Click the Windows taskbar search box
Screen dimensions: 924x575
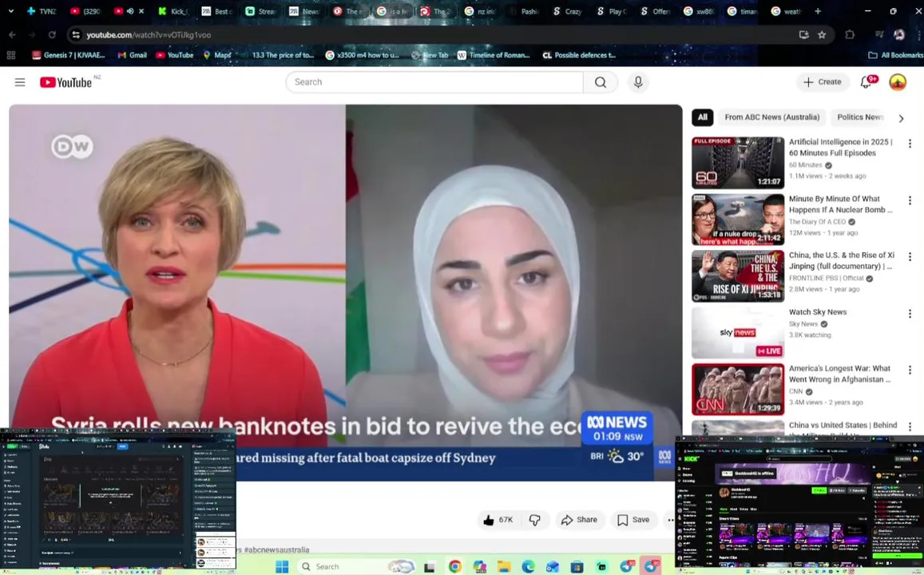359,567
